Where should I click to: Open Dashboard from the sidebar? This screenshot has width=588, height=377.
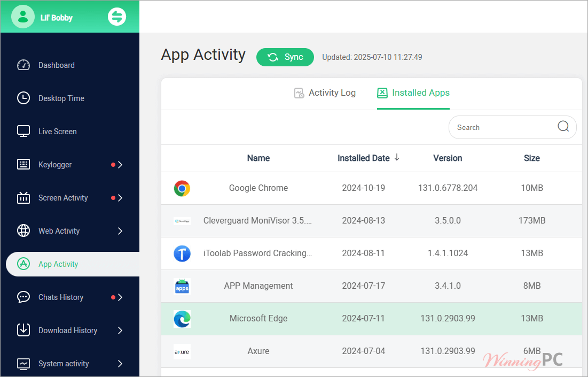click(x=56, y=65)
